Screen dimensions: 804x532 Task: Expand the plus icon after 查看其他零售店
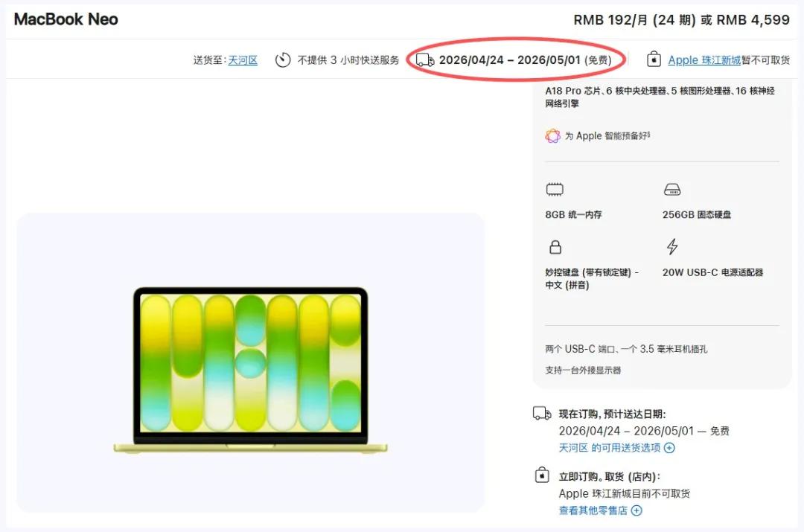tap(636, 510)
